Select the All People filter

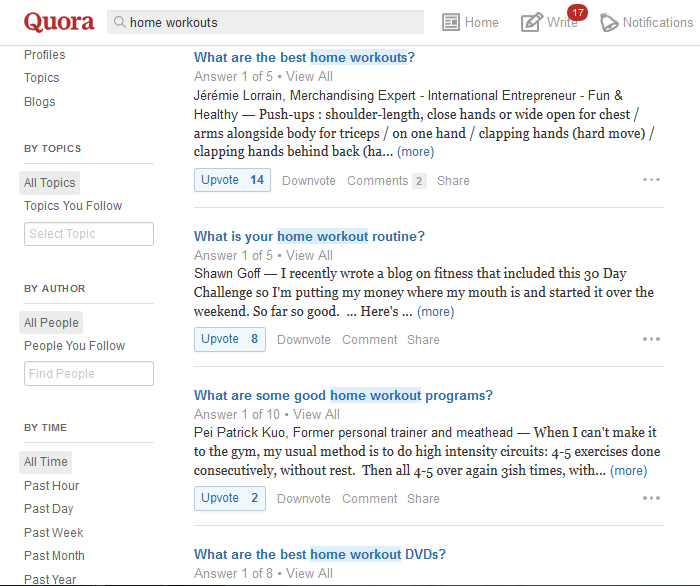tap(51, 323)
